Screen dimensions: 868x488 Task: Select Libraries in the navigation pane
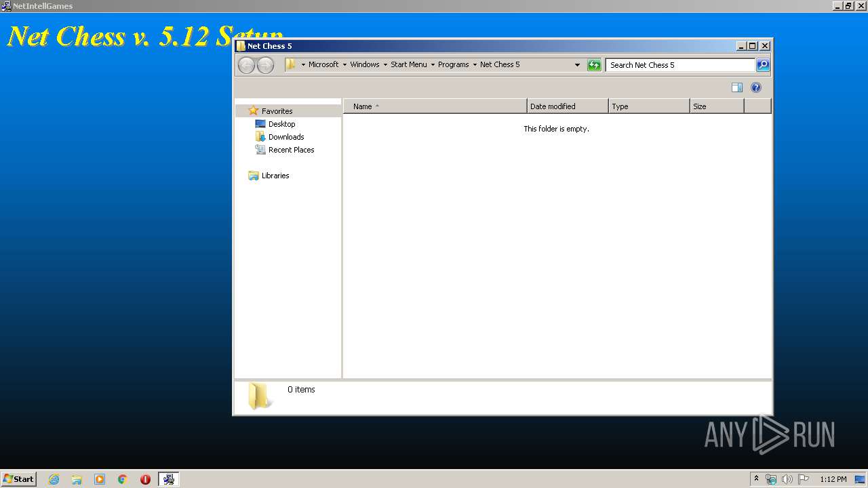(275, 176)
